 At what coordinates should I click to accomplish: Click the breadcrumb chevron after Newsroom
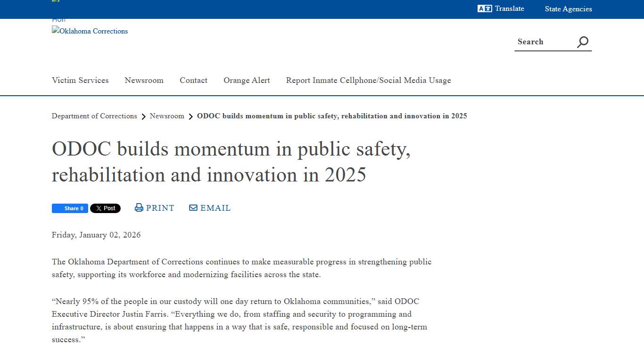pos(190,116)
